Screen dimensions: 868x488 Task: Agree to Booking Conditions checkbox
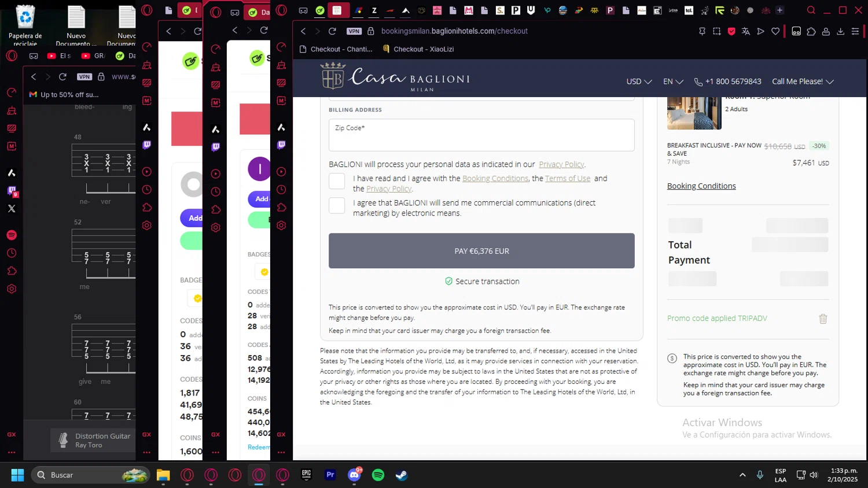pos(337,181)
